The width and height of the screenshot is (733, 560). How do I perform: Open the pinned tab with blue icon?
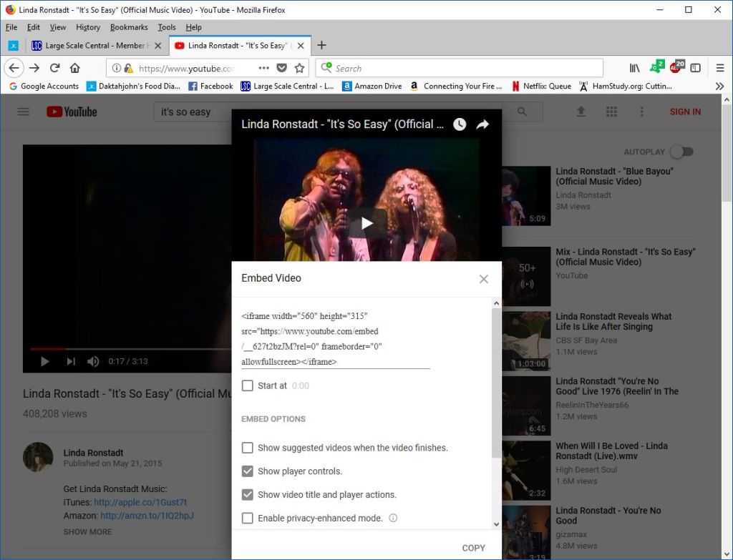pos(14,45)
